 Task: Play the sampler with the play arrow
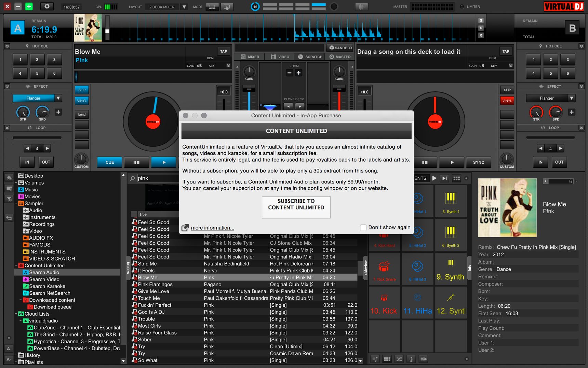(434, 178)
